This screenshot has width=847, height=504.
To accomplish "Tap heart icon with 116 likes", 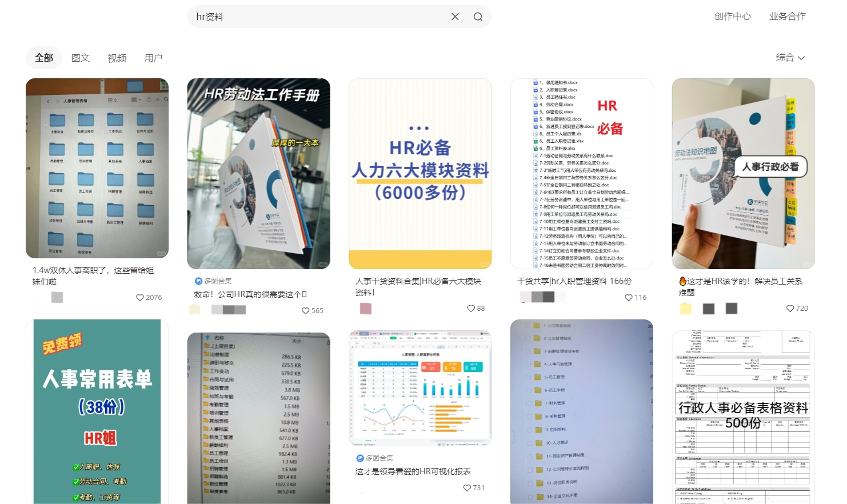I will point(629,298).
